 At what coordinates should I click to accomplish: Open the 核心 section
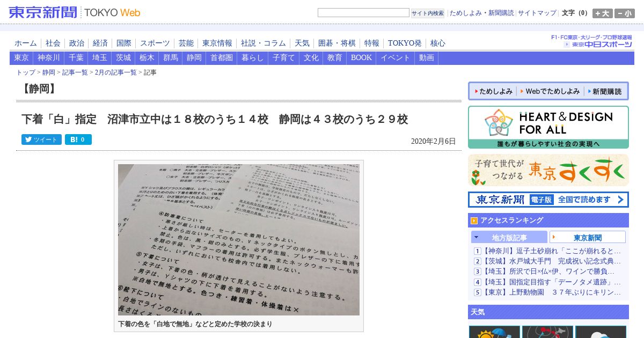click(x=438, y=43)
